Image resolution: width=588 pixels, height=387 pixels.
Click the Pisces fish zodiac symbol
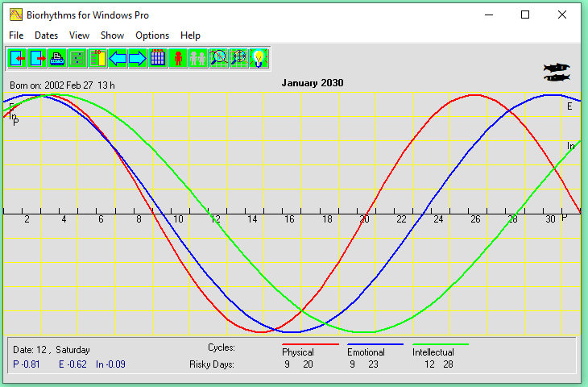click(557, 73)
